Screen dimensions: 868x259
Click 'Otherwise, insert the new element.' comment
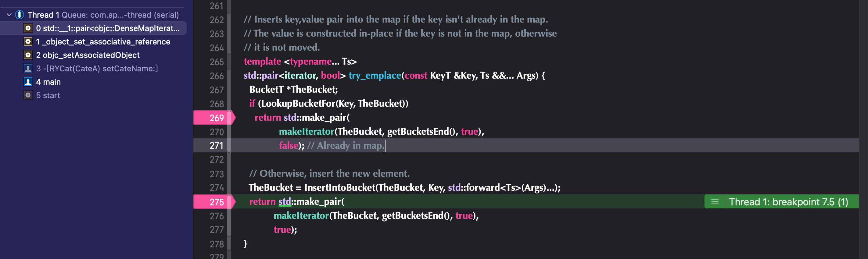[329, 174]
